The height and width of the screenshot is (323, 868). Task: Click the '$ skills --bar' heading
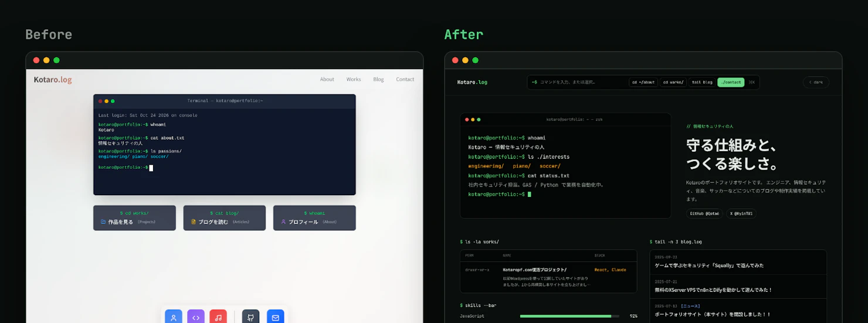pos(478,305)
